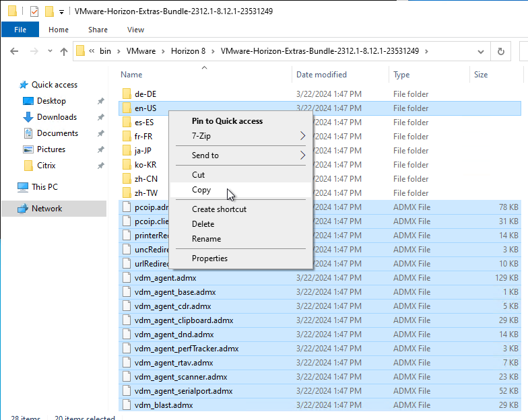Sort by the Size column header
528x420 pixels.
(481, 75)
